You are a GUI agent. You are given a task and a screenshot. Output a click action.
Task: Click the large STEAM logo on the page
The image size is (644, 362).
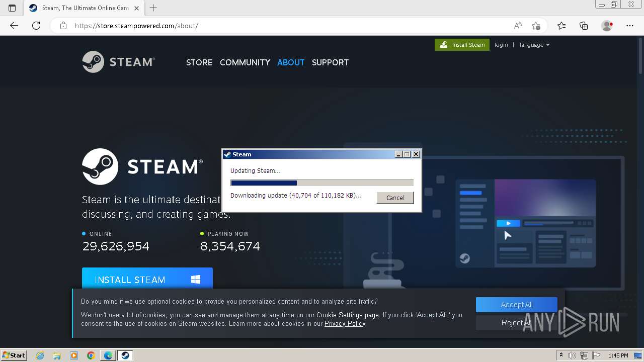click(x=142, y=166)
